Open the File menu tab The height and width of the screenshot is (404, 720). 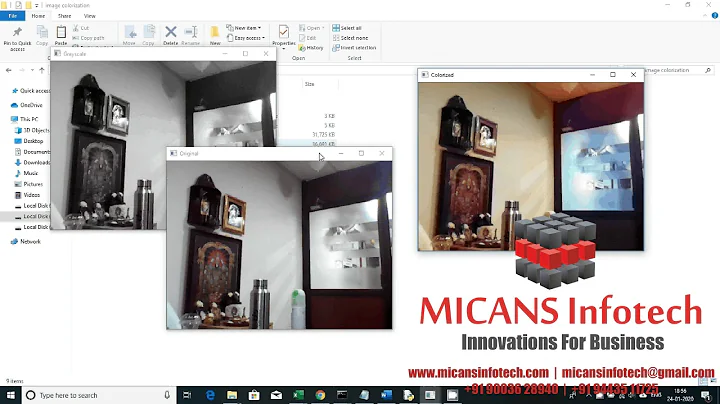point(12,16)
